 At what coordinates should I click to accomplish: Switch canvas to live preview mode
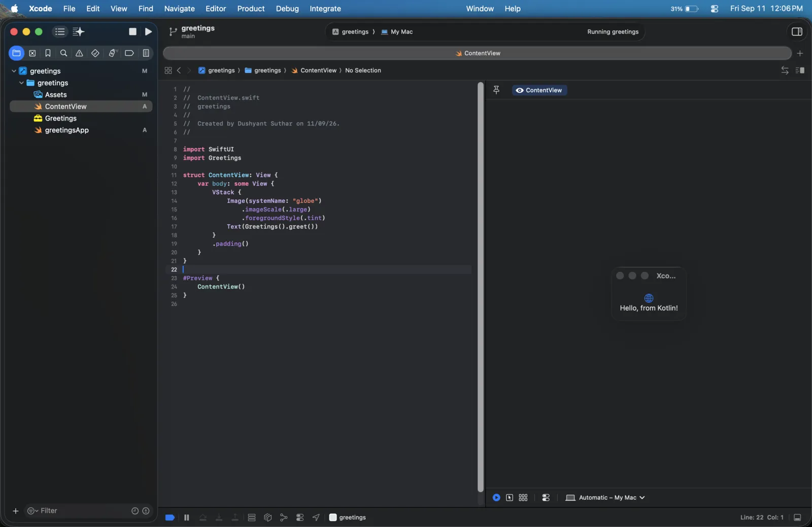click(x=496, y=498)
